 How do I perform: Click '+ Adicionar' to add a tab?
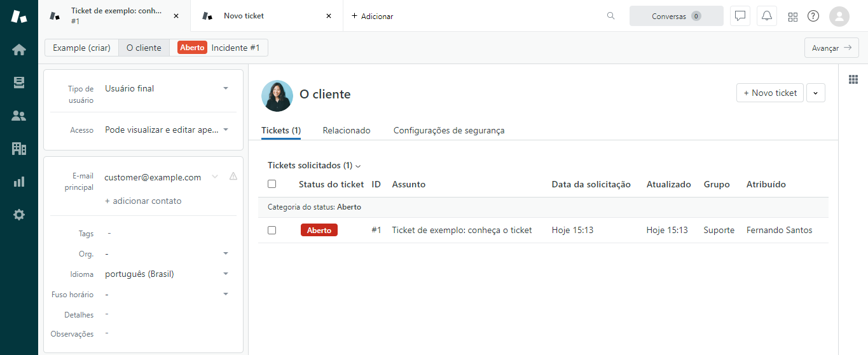click(x=372, y=17)
